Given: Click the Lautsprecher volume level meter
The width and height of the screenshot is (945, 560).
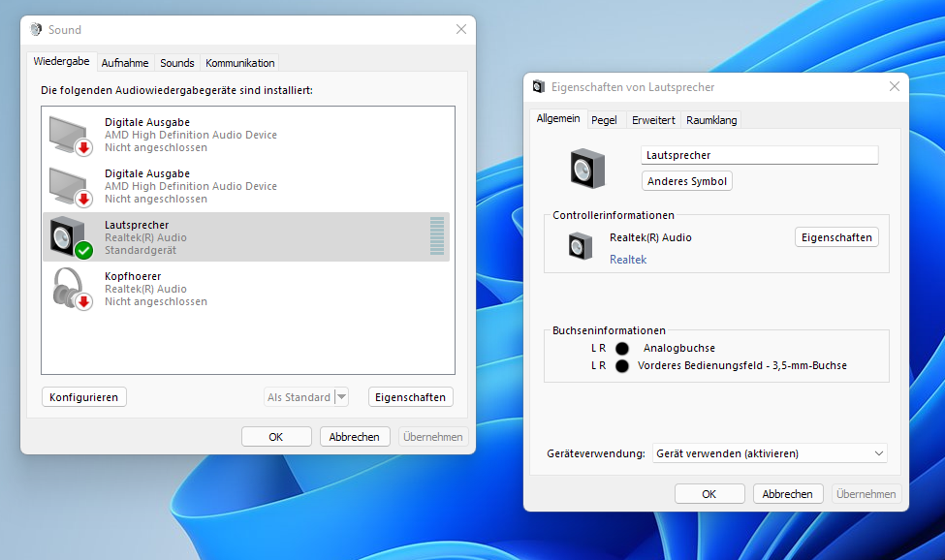Looking at the screenshot, I should click(x=437, y=236).
